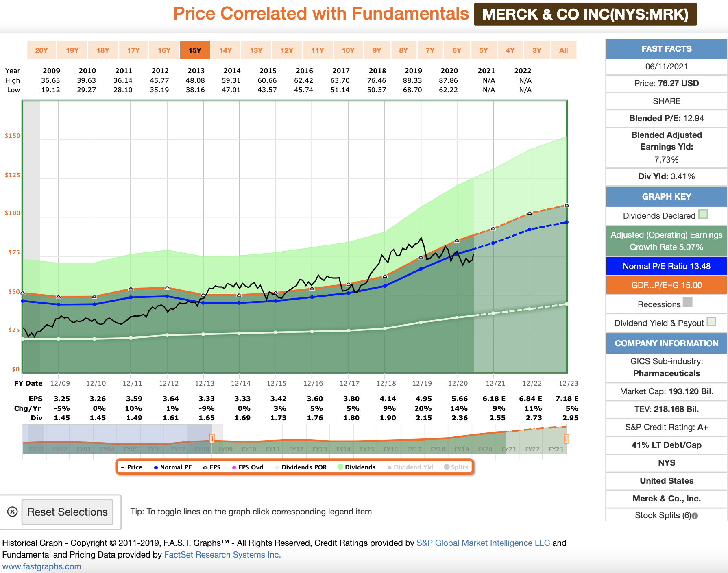The width and height of the screenshot is (728, 573).
Task: Show the 7Y time range
Action: [x=430, y=50]
